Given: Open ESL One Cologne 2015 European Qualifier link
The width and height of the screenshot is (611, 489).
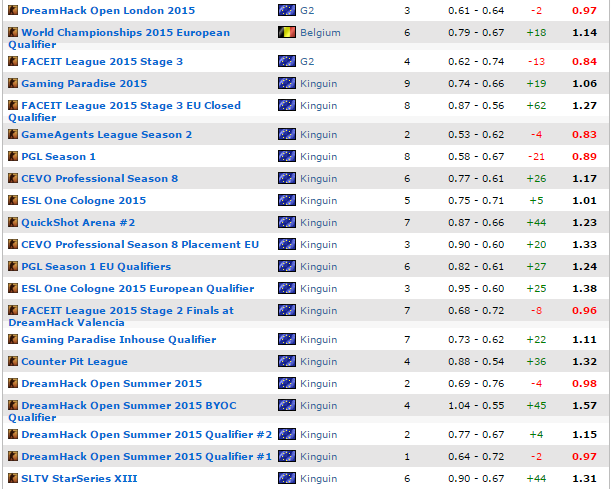Looking at the screenshot, I should [138, 288].
